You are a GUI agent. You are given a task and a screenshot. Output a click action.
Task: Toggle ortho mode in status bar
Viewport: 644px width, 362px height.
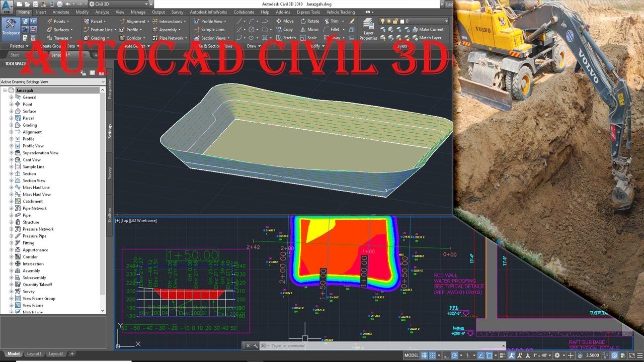(x=446, y=355)
